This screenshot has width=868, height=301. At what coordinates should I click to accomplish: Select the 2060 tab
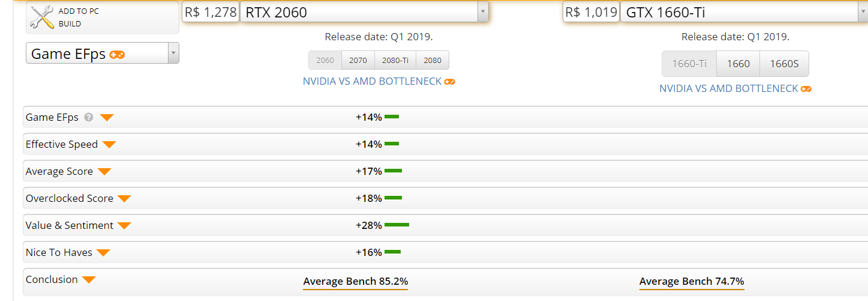(x=325, y=60)
